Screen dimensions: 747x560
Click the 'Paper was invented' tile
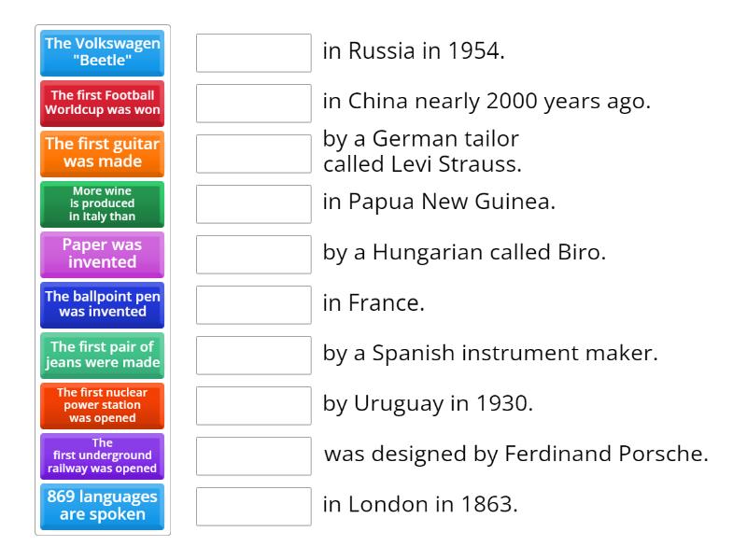pyautogui.click(x=101, y=255)
